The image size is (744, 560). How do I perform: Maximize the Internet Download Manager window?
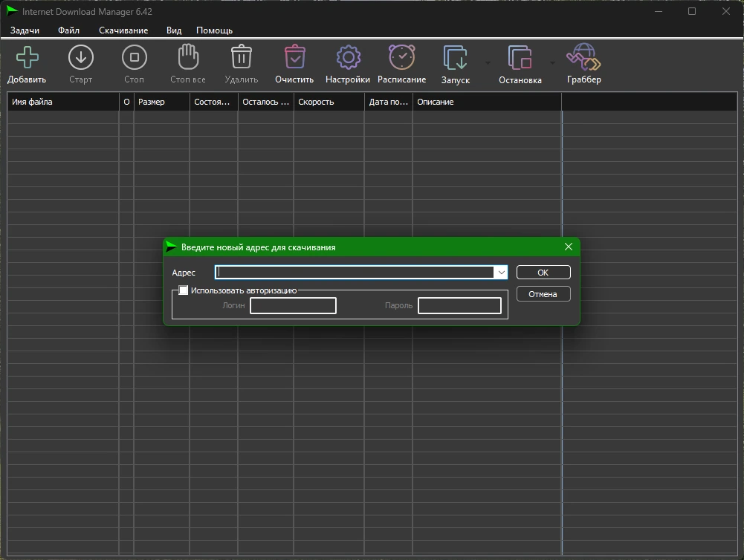coord(692,11)
